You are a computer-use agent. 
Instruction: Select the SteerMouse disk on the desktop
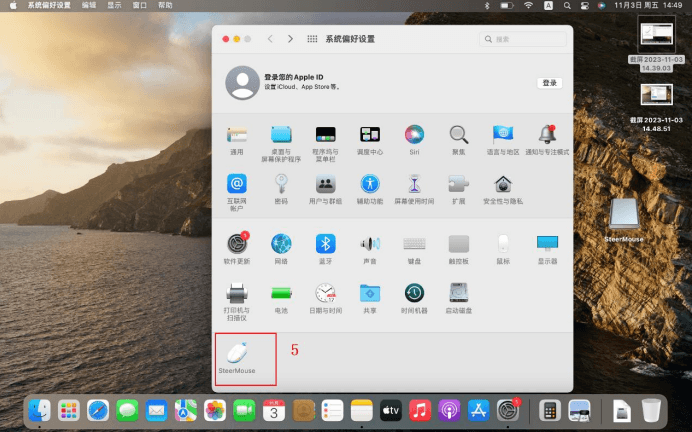tap(623, 213)
